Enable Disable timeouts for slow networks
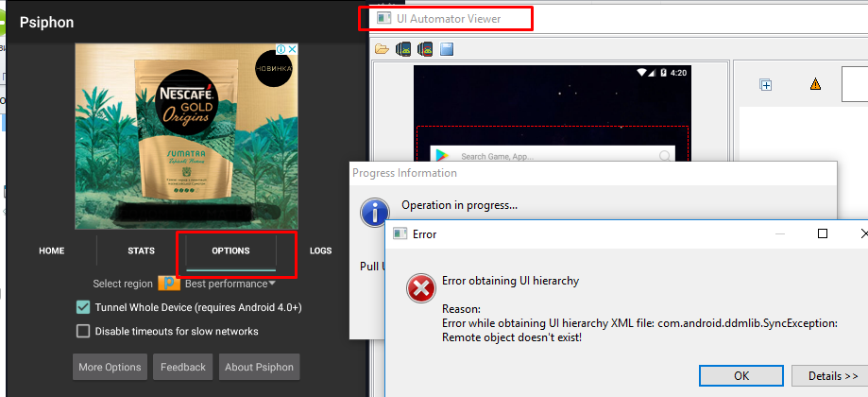 click(x=83, y=331)
